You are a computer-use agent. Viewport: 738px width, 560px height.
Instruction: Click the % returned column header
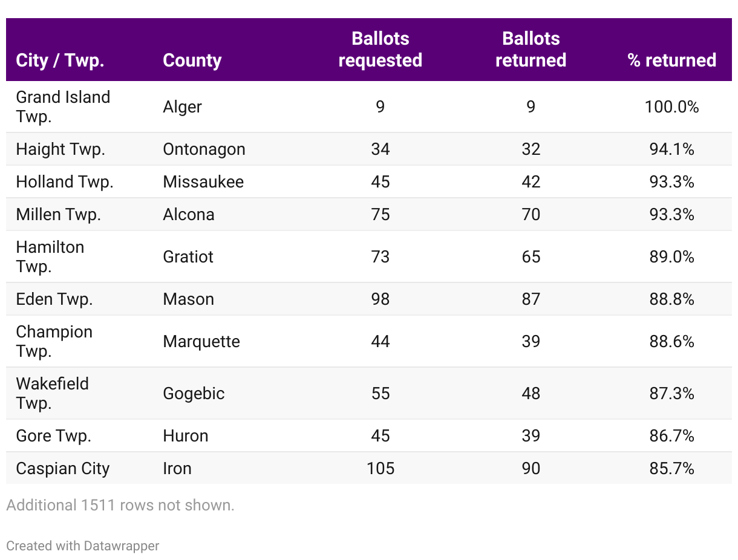pyautogui.click(x=671, y=60)
